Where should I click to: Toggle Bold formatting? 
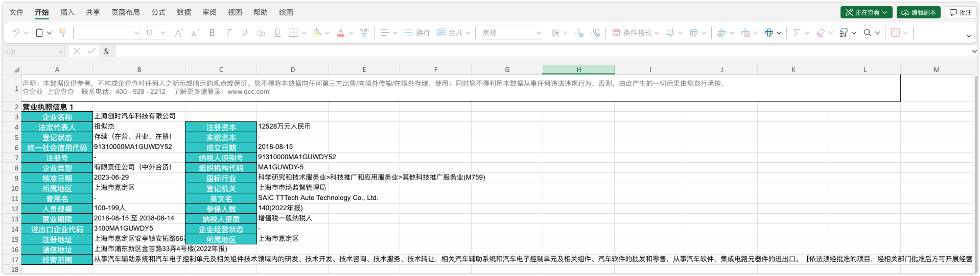[x=212, y=33]
